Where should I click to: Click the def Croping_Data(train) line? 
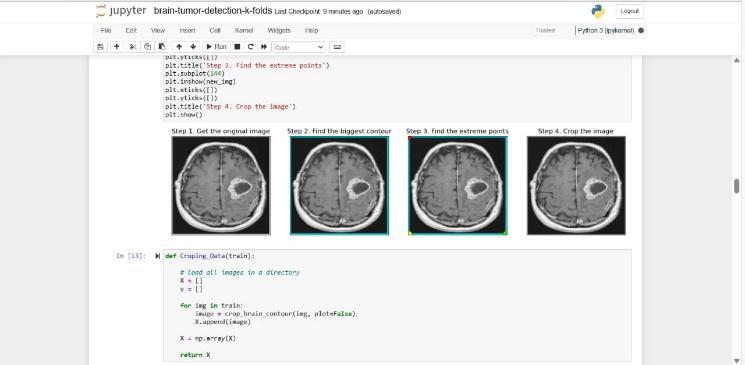[210, 256]
